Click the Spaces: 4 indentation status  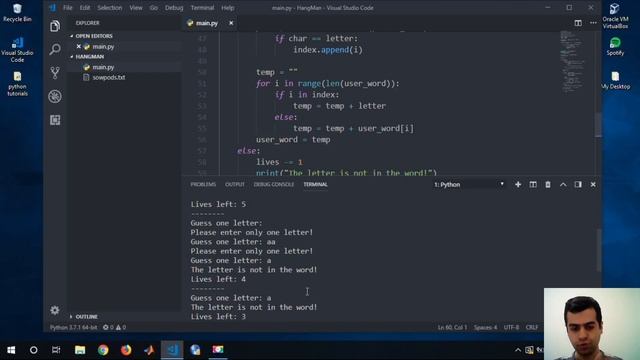pyautogui.click(x=485, y=327)
